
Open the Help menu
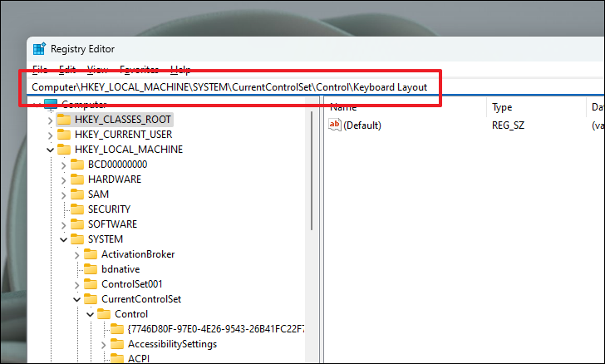180,70
